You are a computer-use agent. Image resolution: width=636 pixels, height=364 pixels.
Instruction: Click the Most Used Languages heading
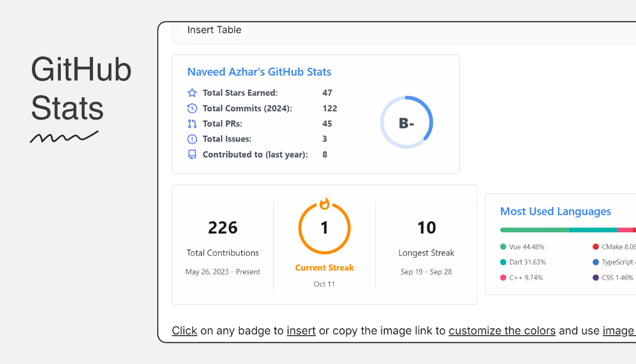tap(555, 211)
